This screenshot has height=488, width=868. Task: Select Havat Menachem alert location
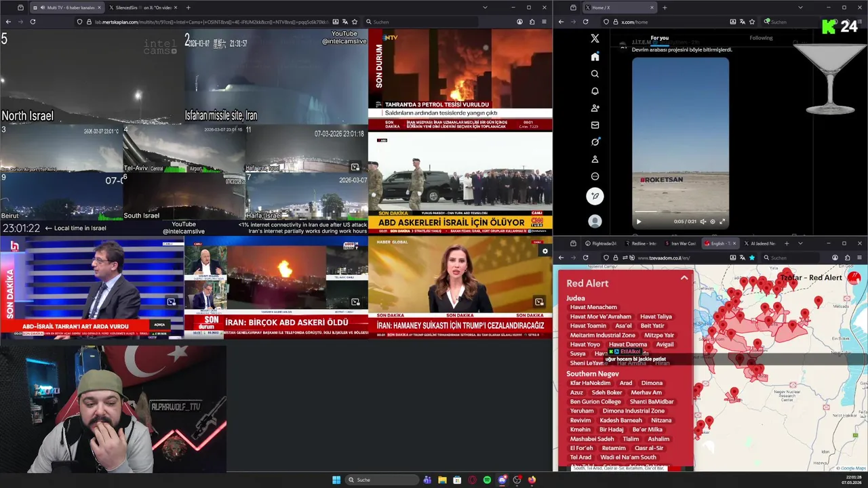(x=593, y=307)
